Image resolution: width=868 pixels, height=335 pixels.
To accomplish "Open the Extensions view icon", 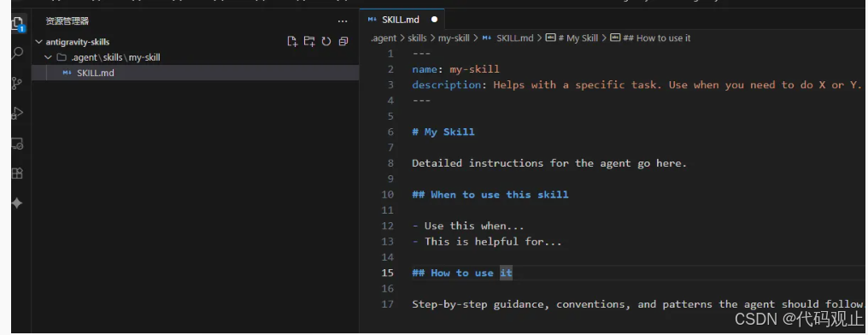I will click(17, 173).
